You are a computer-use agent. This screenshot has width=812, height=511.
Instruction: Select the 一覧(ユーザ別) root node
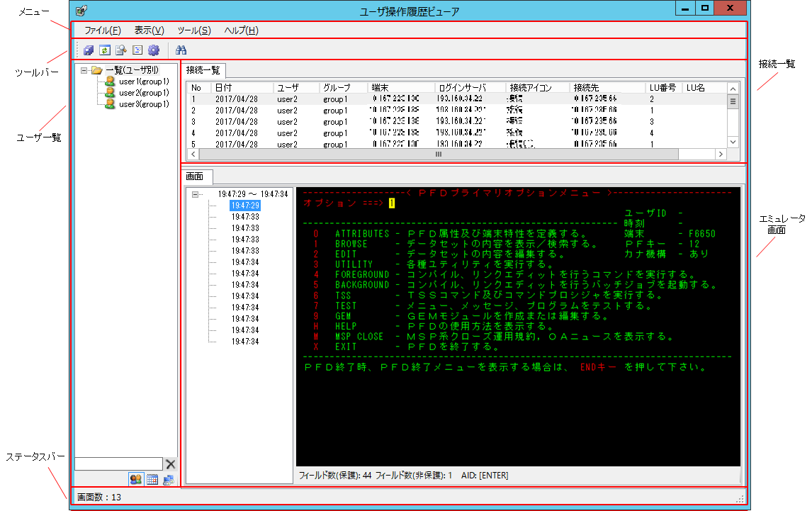(132, 70)
